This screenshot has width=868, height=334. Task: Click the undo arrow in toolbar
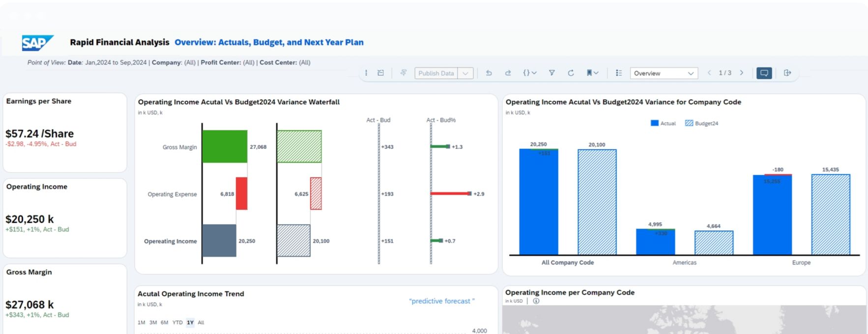point(489,73)
